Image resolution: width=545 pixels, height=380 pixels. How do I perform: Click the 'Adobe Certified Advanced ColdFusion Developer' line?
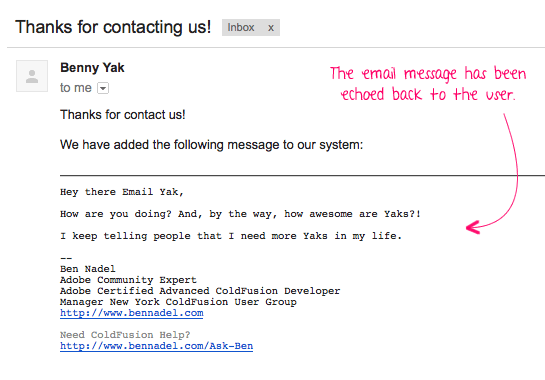[200, 291]
